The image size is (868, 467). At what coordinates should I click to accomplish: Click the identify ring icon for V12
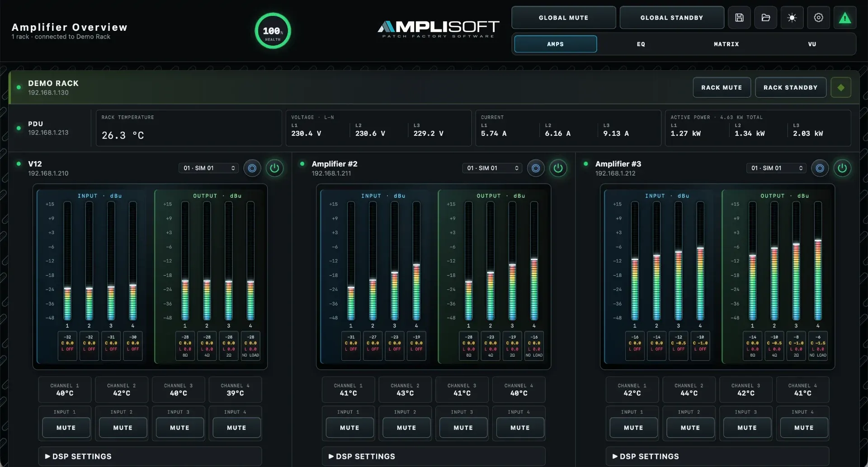tap(252, 168)
